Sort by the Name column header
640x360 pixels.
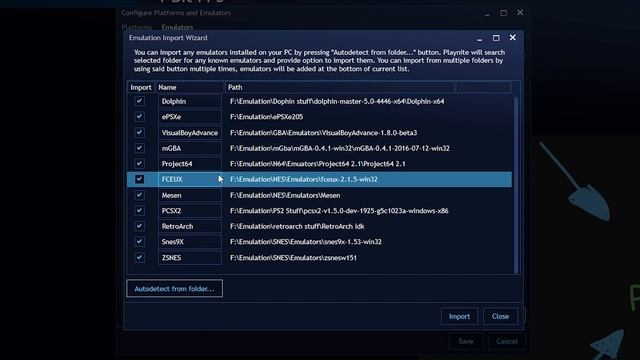click(x=190, y=87)
